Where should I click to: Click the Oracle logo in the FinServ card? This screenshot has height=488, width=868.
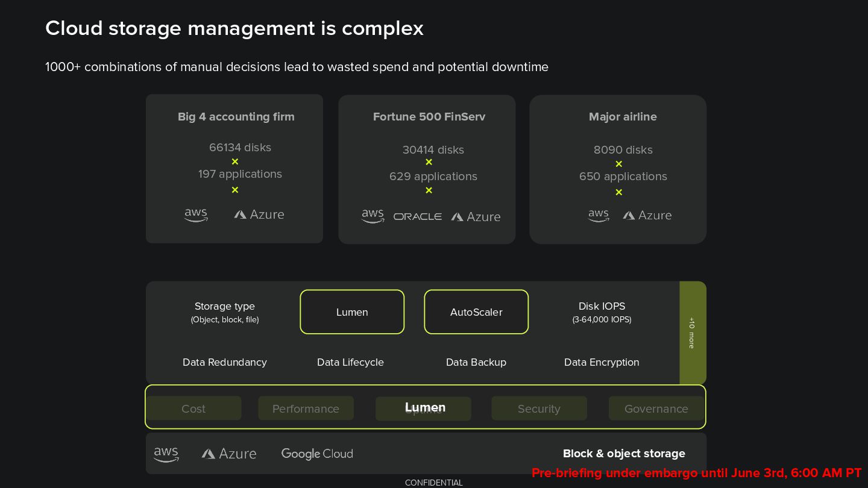pos(417,216)
